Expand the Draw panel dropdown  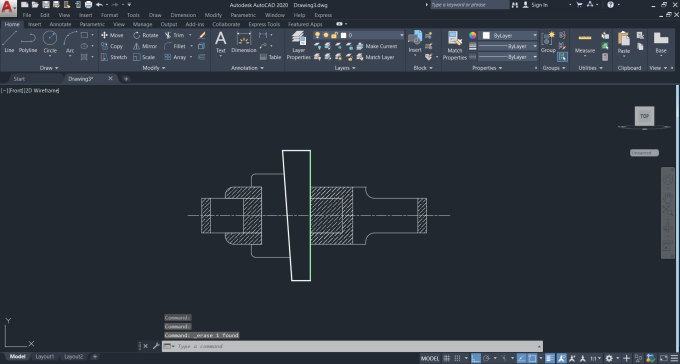(49, 68)
